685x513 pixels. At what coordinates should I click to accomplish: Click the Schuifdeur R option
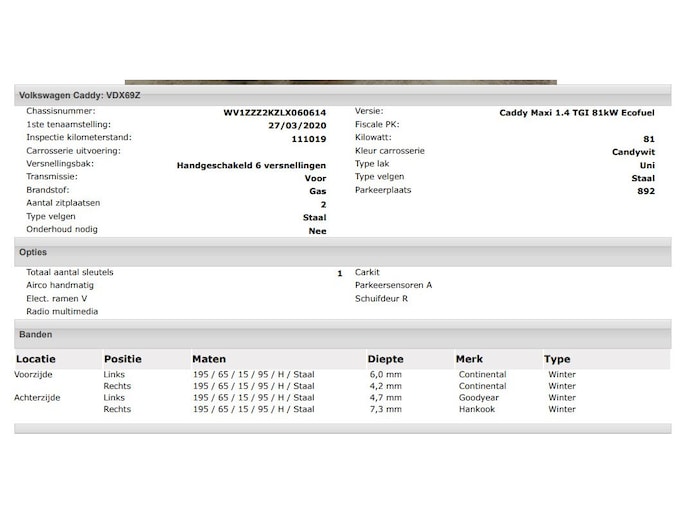click(x=381, y=298)
